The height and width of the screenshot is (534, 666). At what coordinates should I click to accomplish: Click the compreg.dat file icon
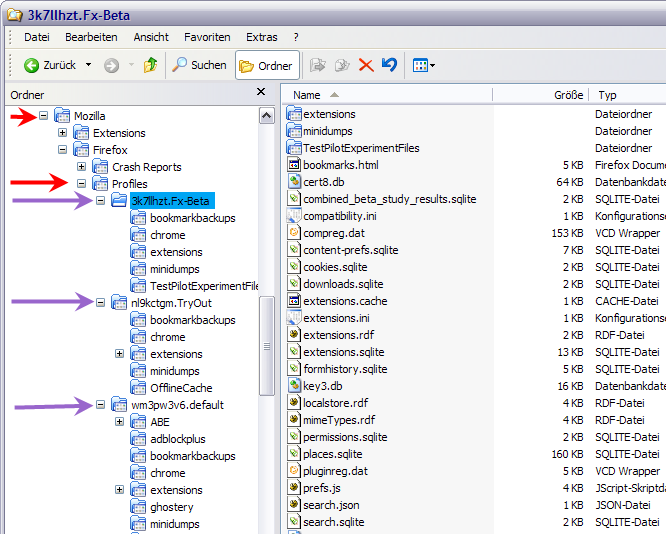294,233
